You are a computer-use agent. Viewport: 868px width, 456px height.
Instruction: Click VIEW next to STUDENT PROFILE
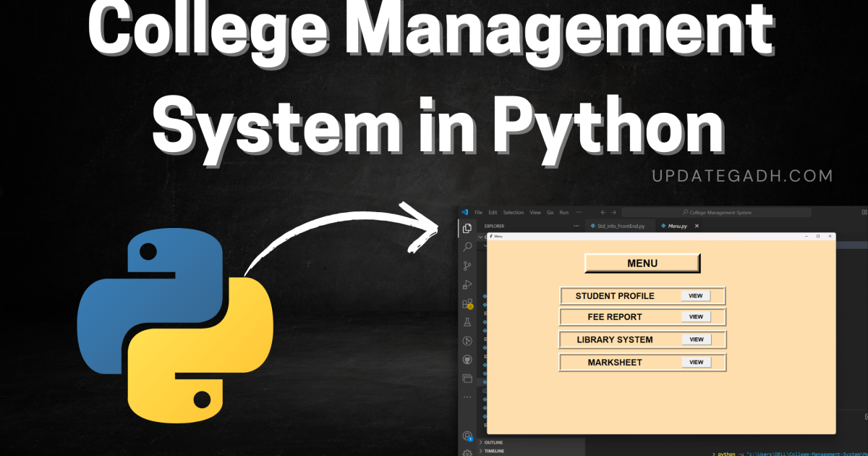696,295
